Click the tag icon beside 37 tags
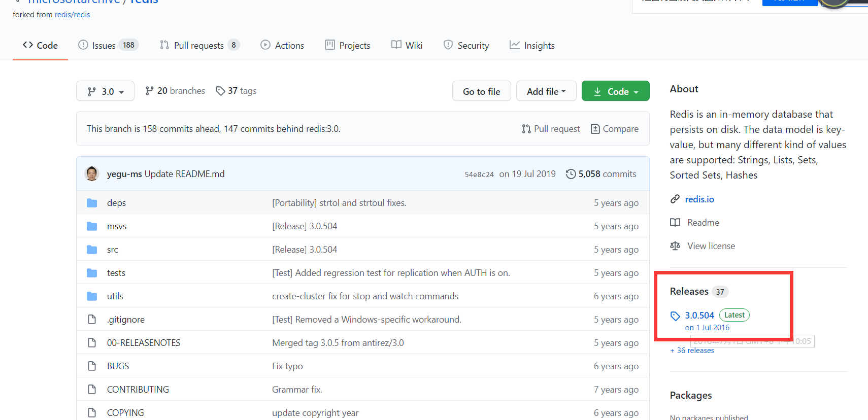This screenshot has width=868, height=420. [220, 91]
